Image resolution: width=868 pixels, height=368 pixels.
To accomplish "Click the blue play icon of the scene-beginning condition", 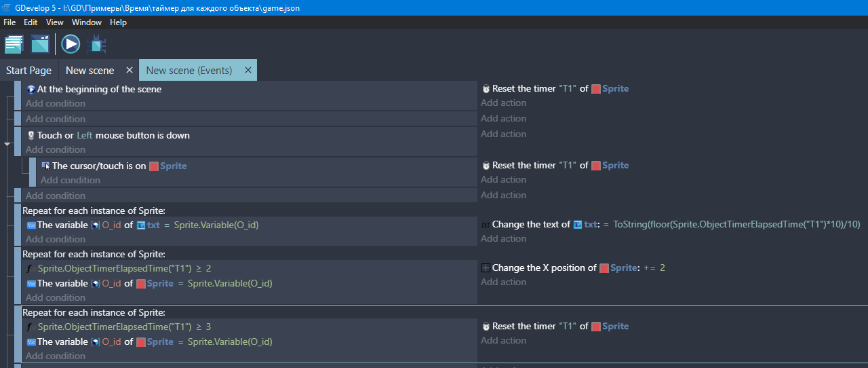I will pyautogui.click(x=31, y=89).
